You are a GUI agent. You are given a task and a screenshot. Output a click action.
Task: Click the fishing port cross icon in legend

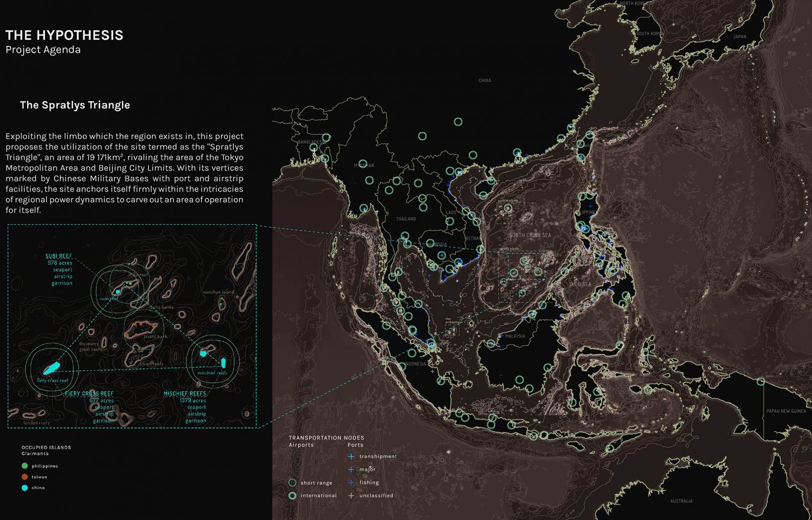point(351,483)
